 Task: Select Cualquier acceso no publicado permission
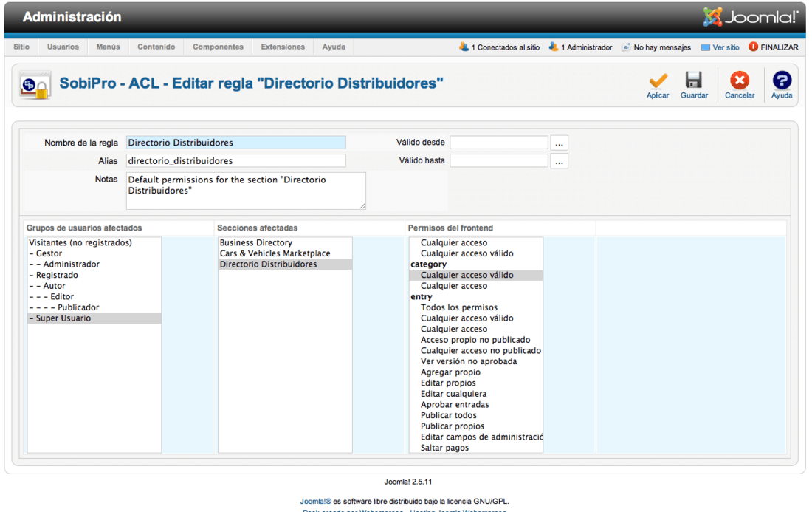coord(476,351)
